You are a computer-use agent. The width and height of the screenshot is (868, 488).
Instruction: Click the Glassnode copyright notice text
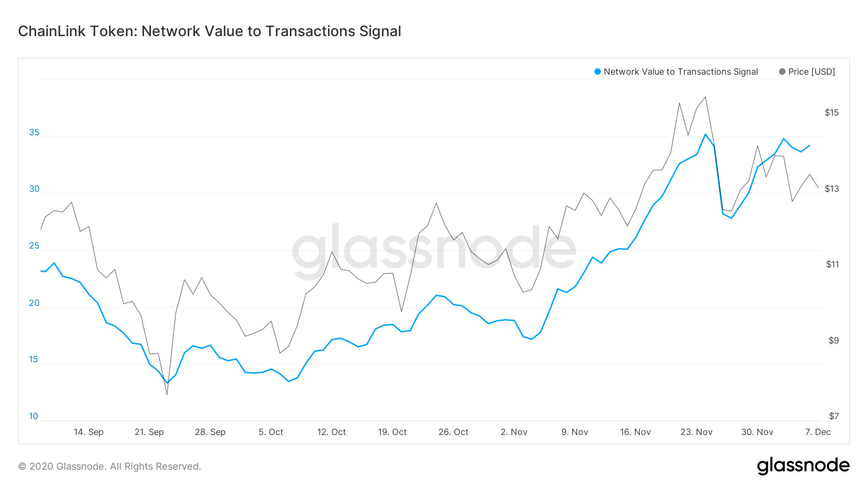109,466
